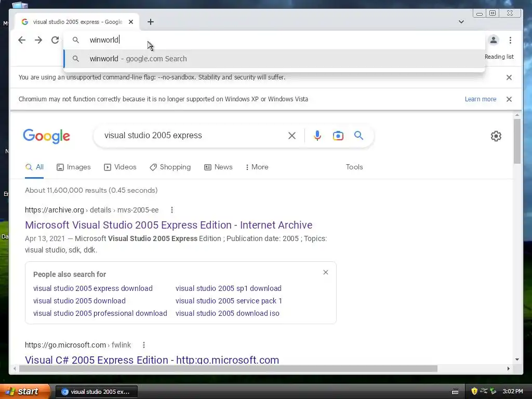Click the horizontal scrollbar thumb
This screenshot has height=399, width=532.
[228, 368]
